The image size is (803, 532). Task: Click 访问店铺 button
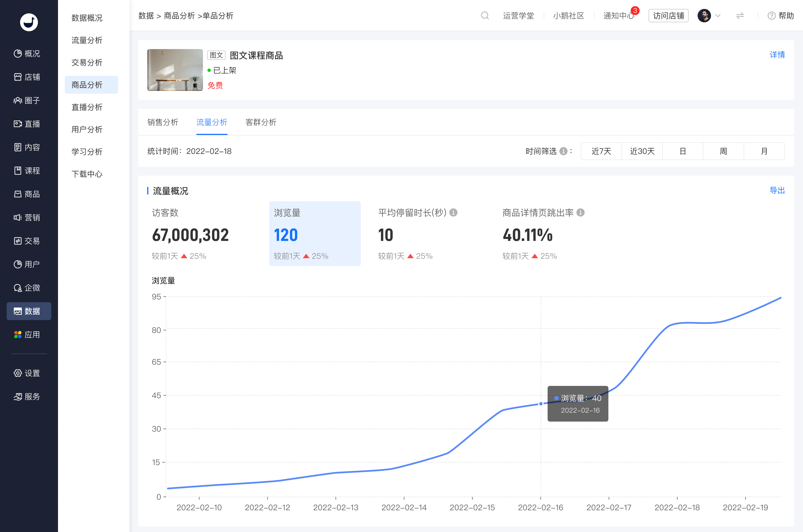point(668,16)
